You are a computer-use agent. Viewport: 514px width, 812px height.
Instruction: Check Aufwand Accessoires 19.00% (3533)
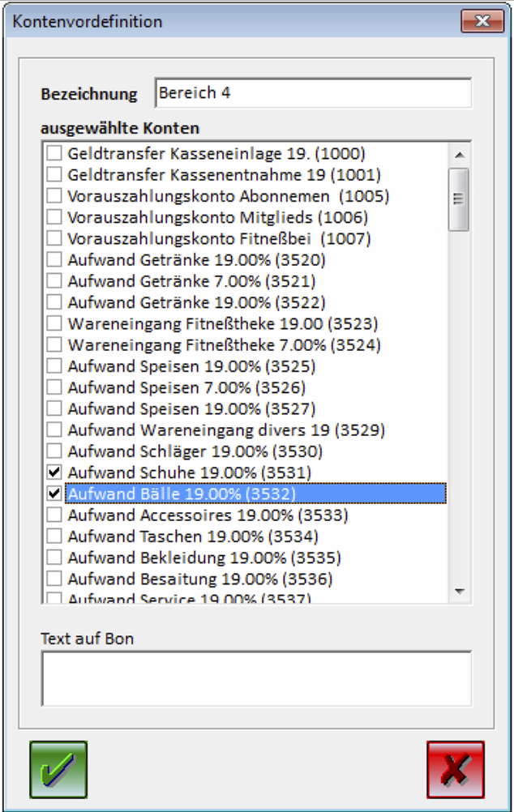pyautogui.click(x=54, y=515)
